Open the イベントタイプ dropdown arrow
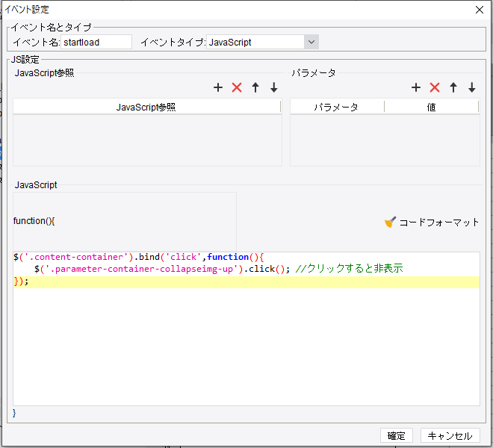The width and height of the screenshot is (493, 448). click(x=311, y=42)
